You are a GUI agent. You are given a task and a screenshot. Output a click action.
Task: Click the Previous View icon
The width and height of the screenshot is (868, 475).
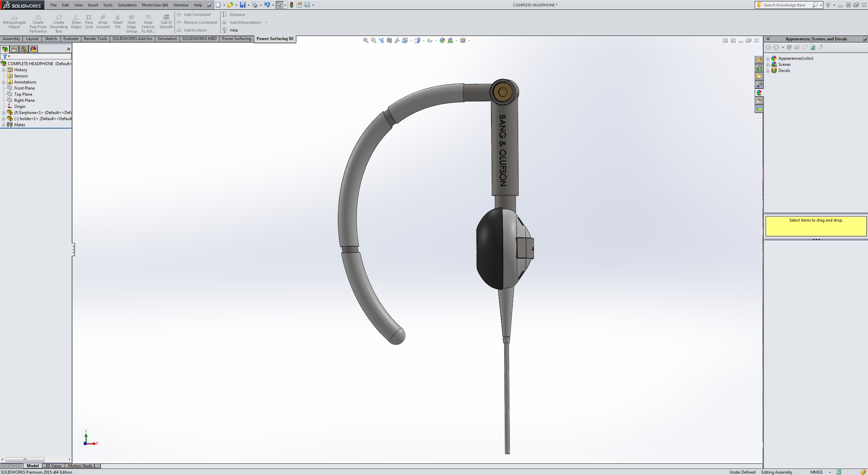click(381, 40)
